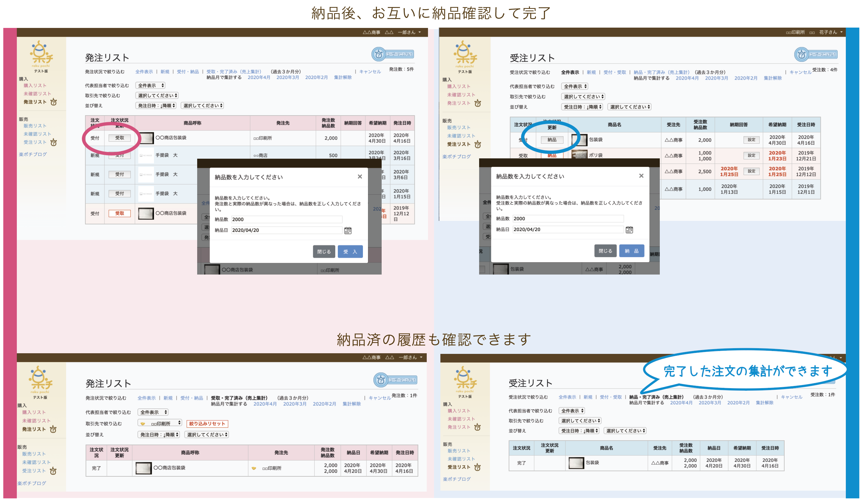Open 購入リスト sidebar link in upper 発注リスト screen
This screenshot has width=863, height=504.
click(35, 86)
